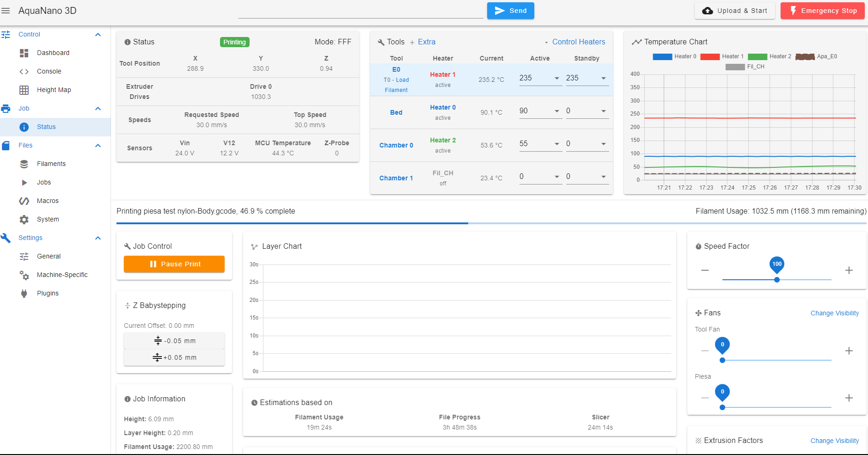The width and height of the screenshot is (868, 455).
Task: Increase speed factor with plus icon
Action: click(x=849, y=270)
